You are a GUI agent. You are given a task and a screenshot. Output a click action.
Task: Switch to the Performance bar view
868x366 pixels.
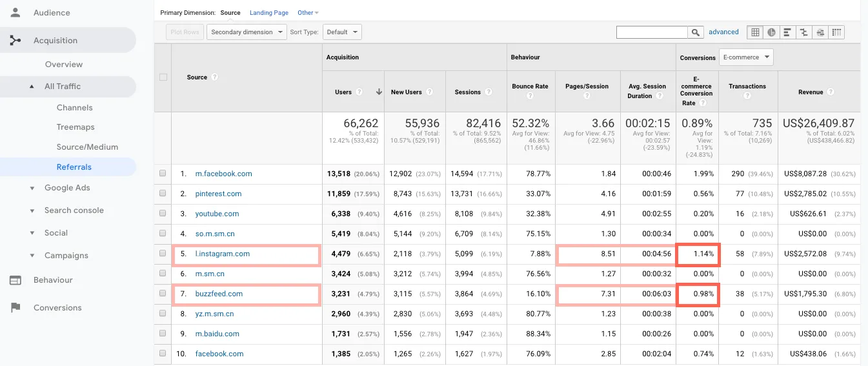tap(787, 32)
